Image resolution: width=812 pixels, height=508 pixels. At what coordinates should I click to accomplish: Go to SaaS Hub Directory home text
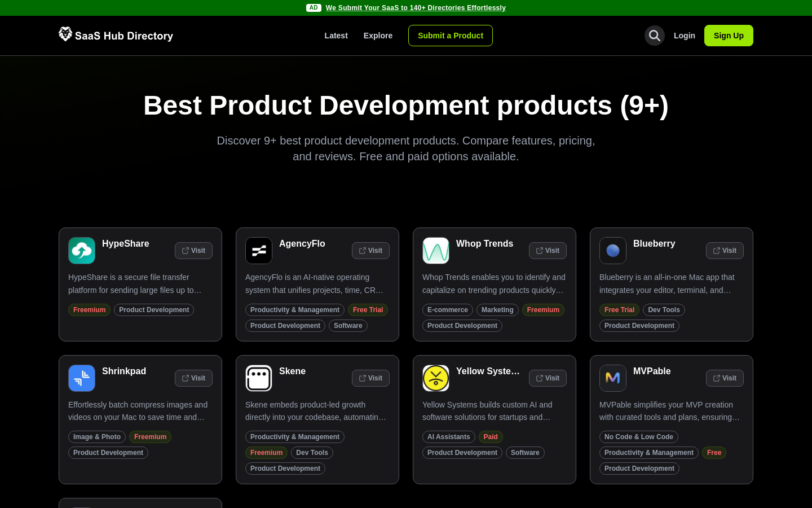(124, 36)
